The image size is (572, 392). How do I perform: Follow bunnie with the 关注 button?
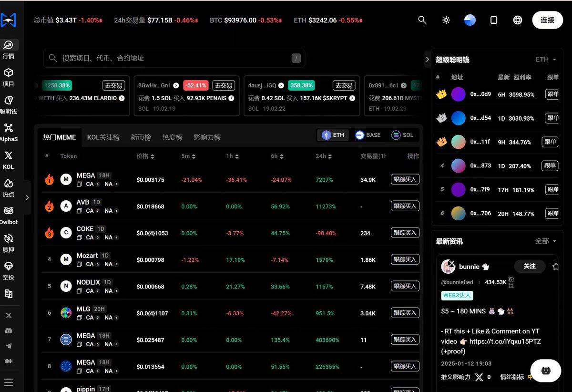point(530,266)
